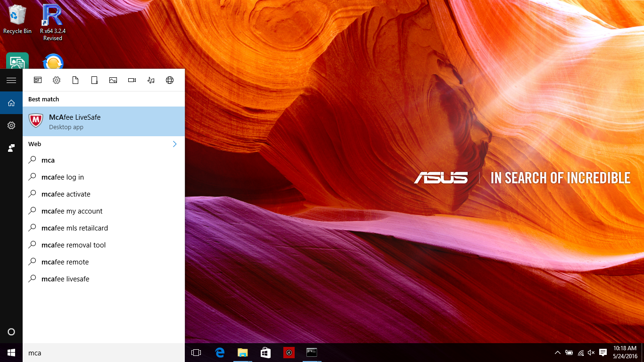This screenshot has width=644, height=362.
Task: Select suggestion 'mcafee activate'
Action: [104, 194]
